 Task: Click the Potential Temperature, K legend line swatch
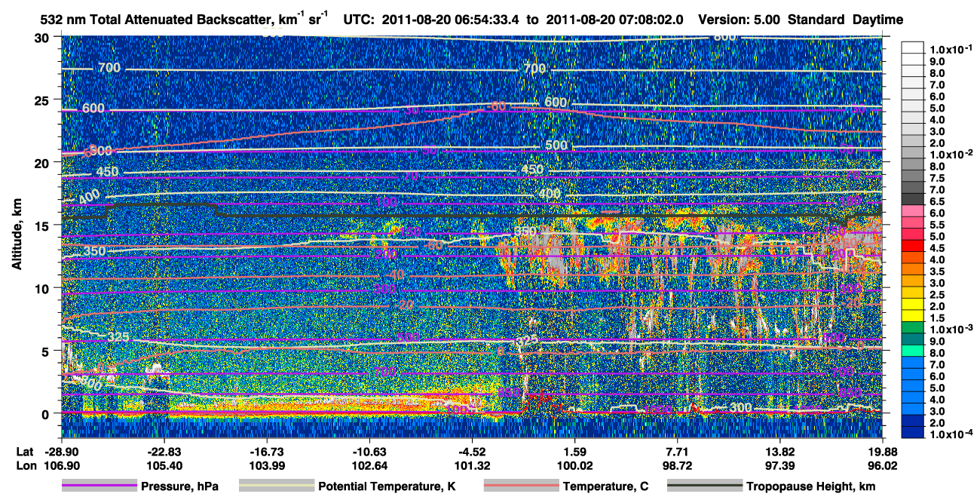pos(275,486)
